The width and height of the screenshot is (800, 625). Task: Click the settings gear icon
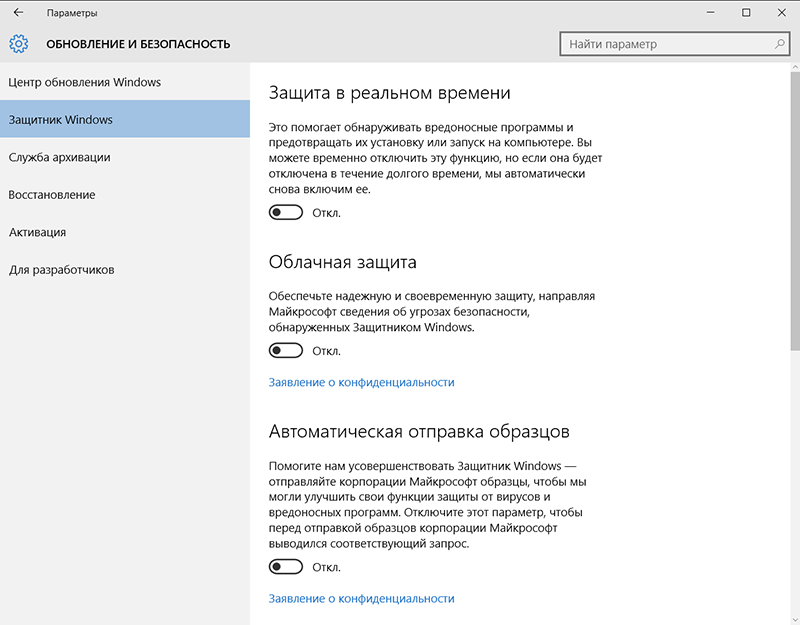click(x=19, y=44)
